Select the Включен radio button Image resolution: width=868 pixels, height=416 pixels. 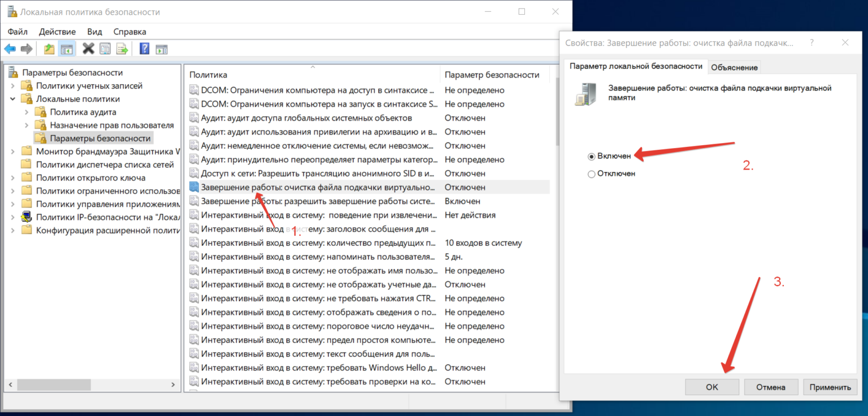[x=592, y=156]
